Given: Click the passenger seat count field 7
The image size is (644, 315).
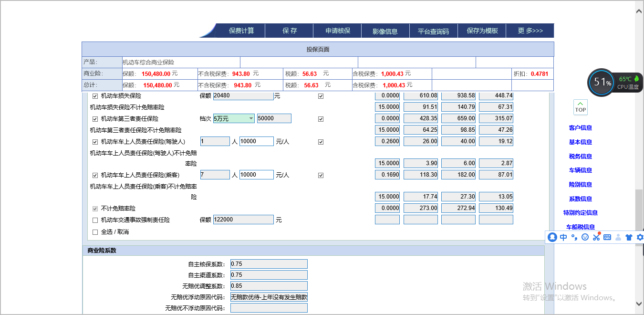Looking at the screenshot, I should 215,175.
